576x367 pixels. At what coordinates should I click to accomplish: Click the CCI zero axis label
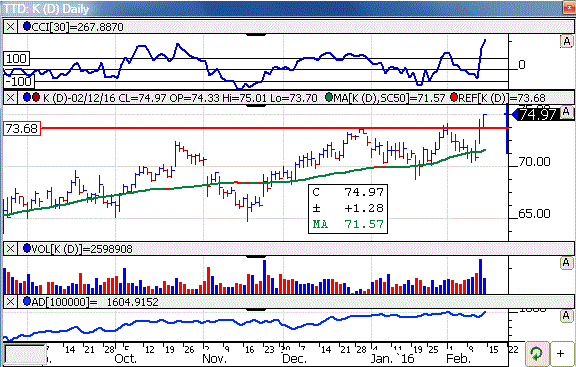coord(522,65)
